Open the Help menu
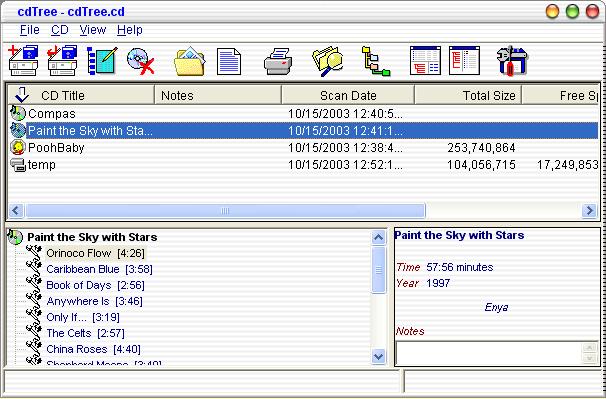This screenshot has height=399, width=606. coord(129,30)
